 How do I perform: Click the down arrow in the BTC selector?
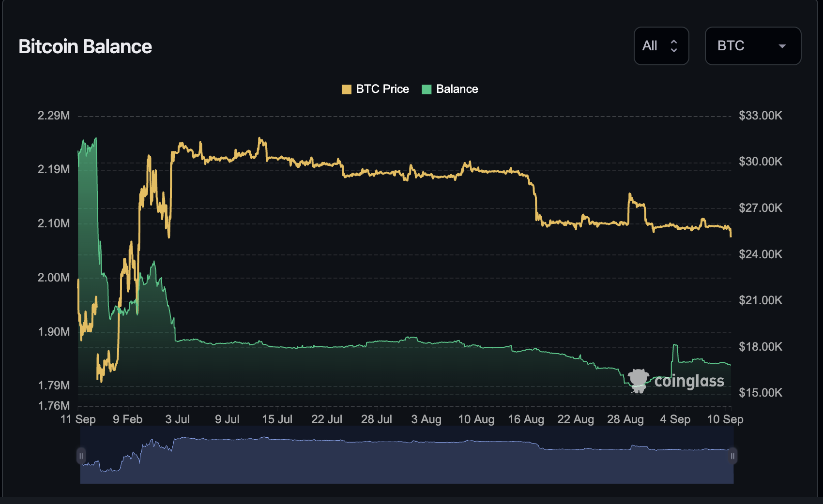[782, 46]
